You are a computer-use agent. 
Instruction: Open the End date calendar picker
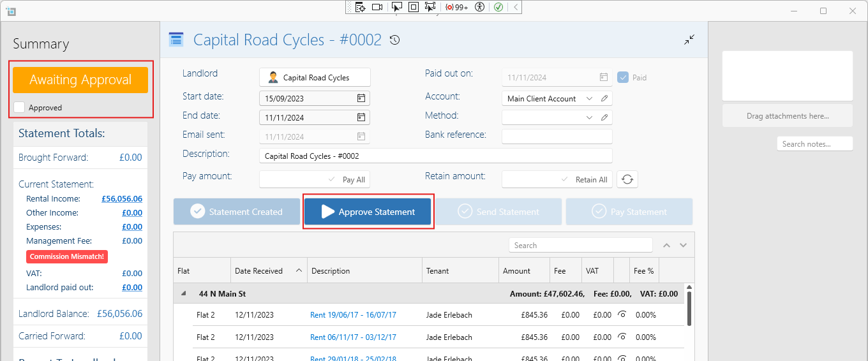click(x=361, y=117)
